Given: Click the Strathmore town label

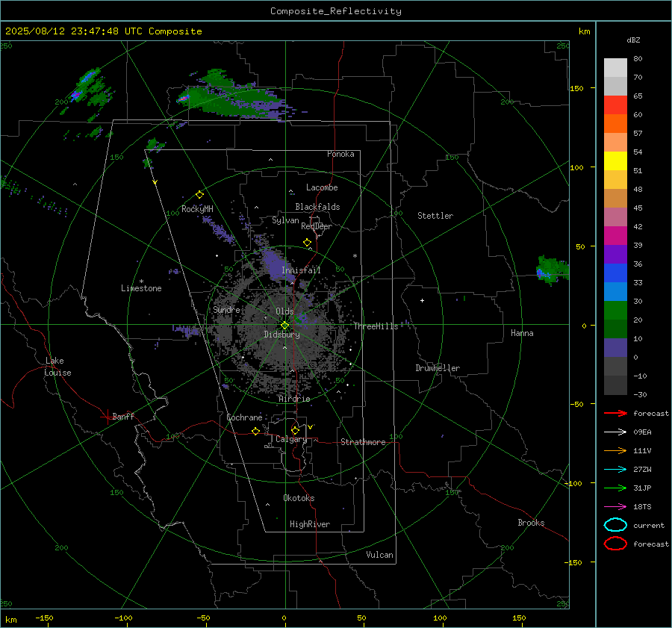Looking at the screenshot, I should pos(363,442).
